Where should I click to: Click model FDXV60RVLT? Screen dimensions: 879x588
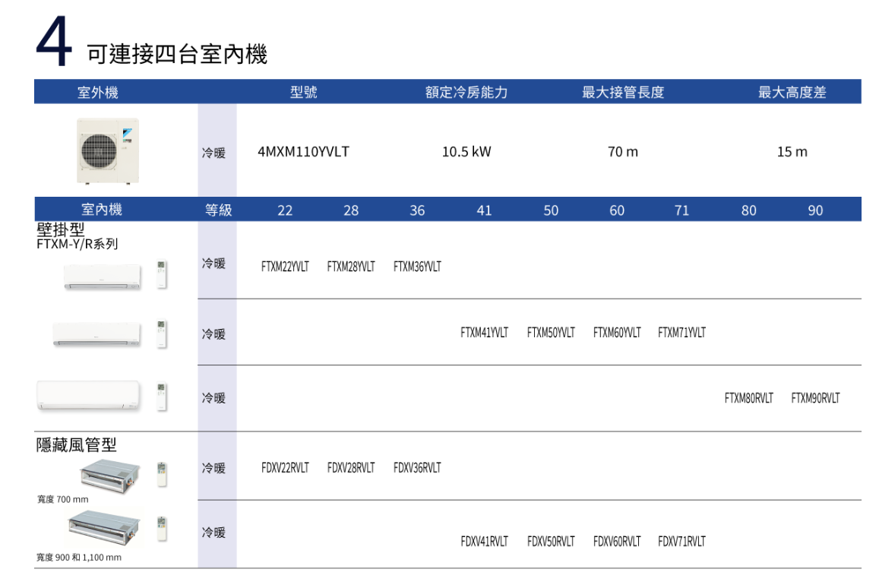617,542
